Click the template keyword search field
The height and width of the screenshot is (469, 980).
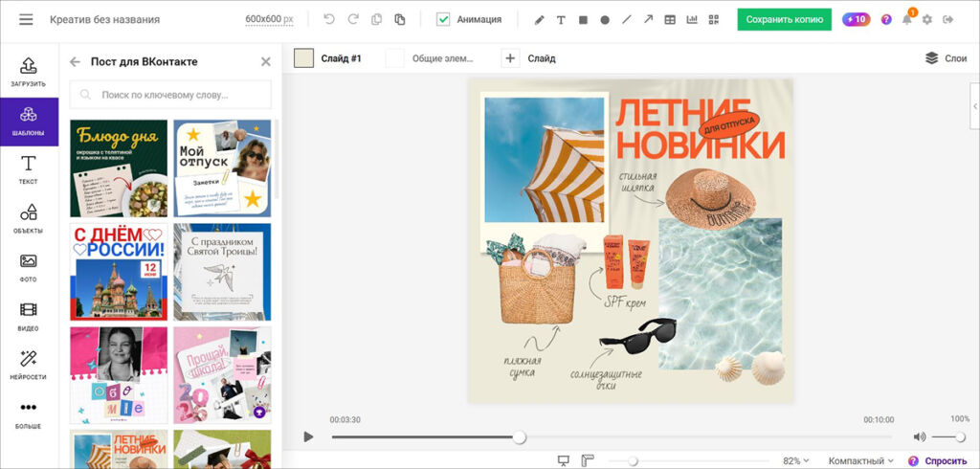tap(170, 95)
